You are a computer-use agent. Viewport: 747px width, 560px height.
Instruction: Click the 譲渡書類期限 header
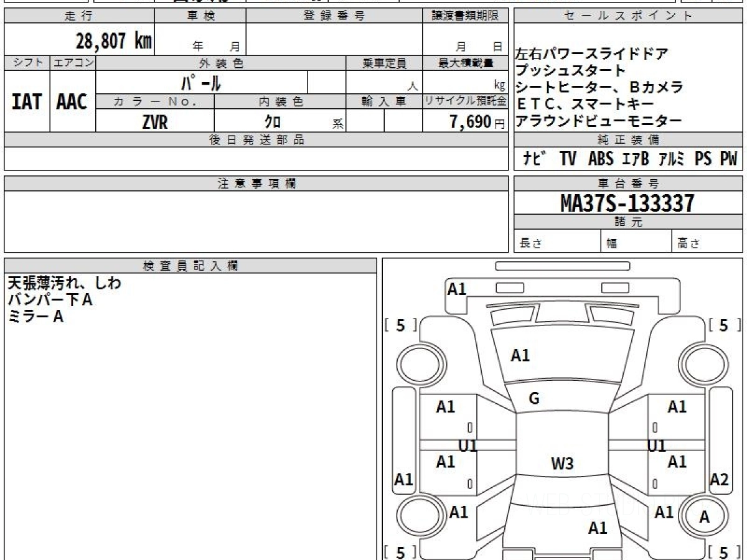tap(466, 16)
